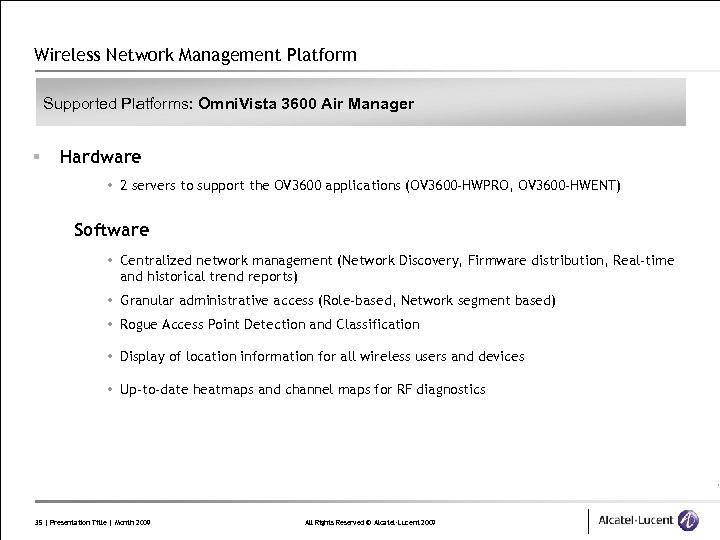This screenshot has width=720, height=540.
Task: Select the slide title 'Wireless Network Management Platform'
Action: coord(195,55)
